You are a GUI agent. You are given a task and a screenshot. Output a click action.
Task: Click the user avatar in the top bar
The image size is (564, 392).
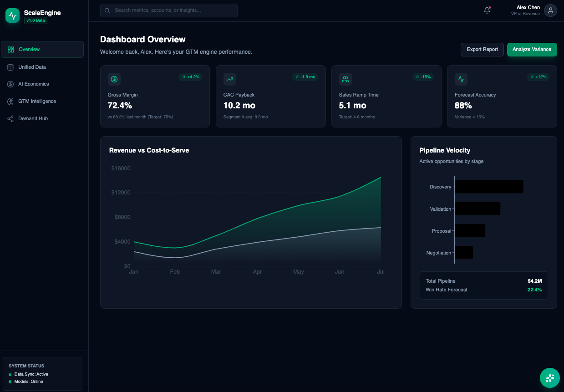point(550,10)
